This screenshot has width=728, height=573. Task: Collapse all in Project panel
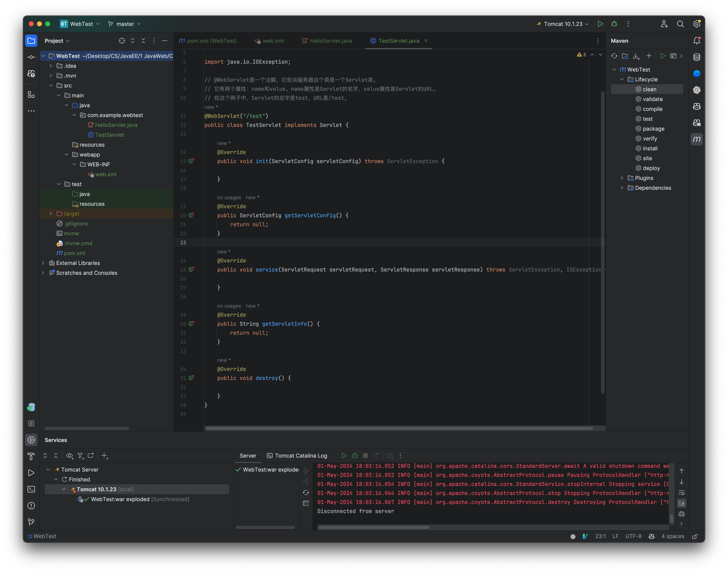pos(143,41)
